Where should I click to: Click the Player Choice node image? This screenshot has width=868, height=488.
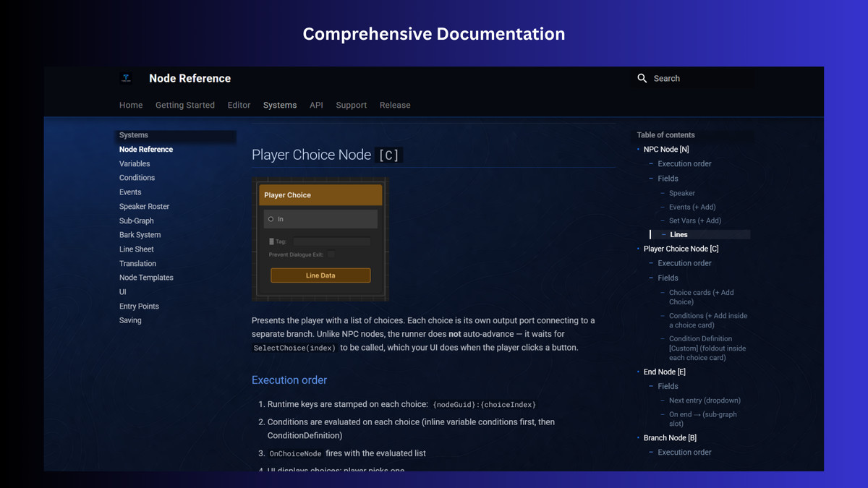pos(320,239)
